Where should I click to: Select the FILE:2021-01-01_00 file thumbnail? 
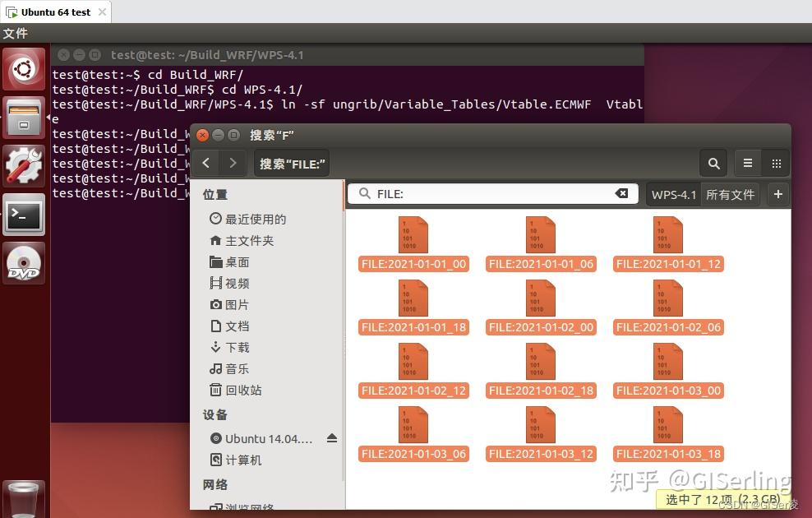[x=413, y=234]
